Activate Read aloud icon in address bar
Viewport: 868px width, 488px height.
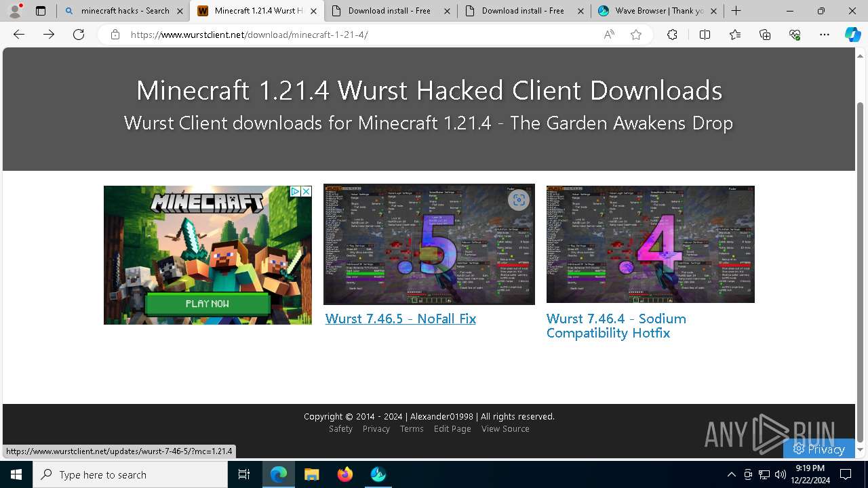(x=609, y=35)
